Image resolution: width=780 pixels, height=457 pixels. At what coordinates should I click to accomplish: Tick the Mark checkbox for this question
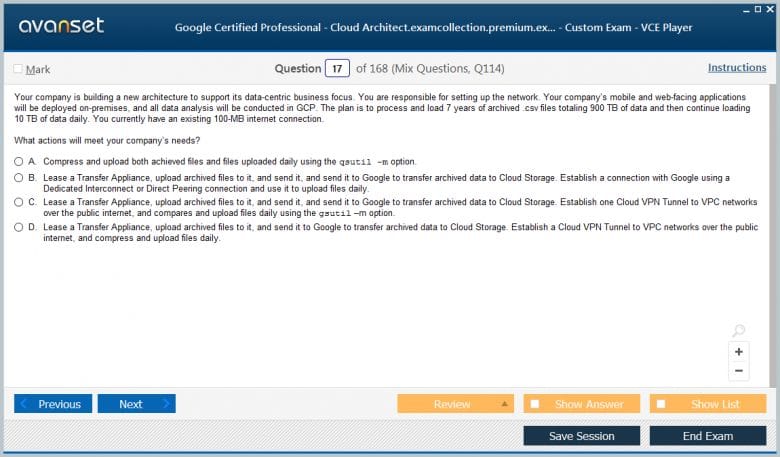tap(18, 69)
